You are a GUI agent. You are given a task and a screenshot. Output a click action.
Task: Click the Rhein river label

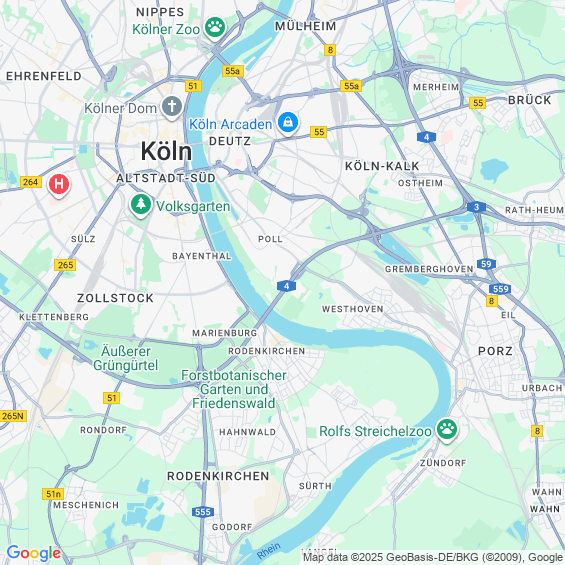pos(269,551)
